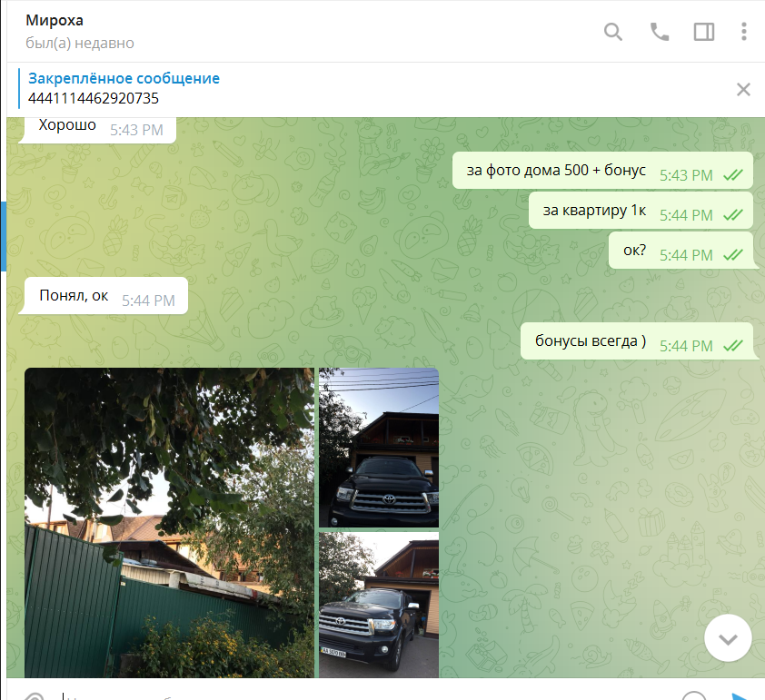This screenshot has width=765, height=700.
Task: Open the three-dot more options menu
Action: pos(743,32)
